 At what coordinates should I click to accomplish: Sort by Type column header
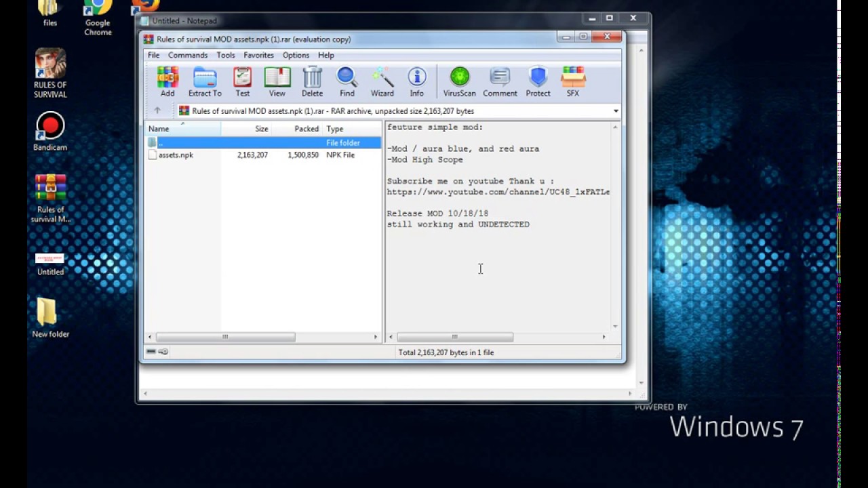351,129
